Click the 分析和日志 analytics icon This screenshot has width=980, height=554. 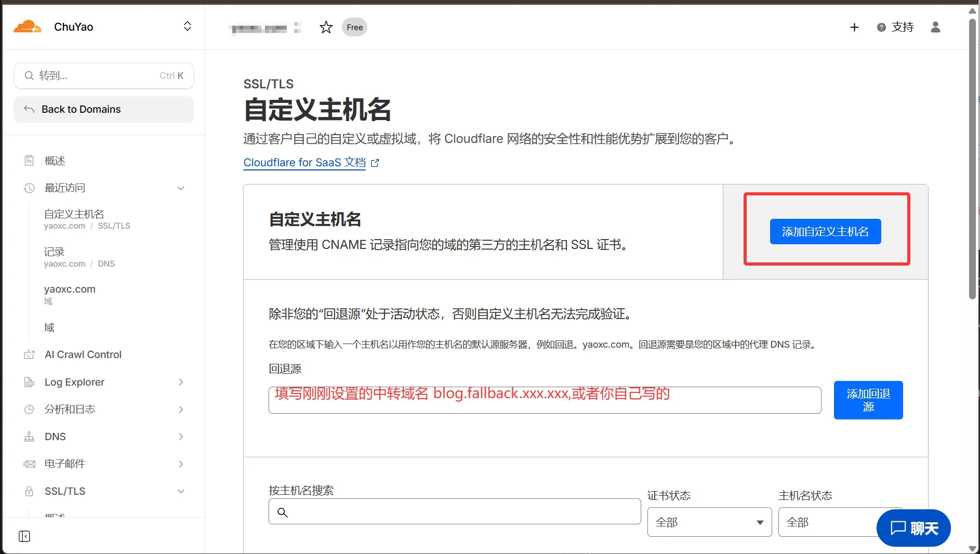coord(30,409)
